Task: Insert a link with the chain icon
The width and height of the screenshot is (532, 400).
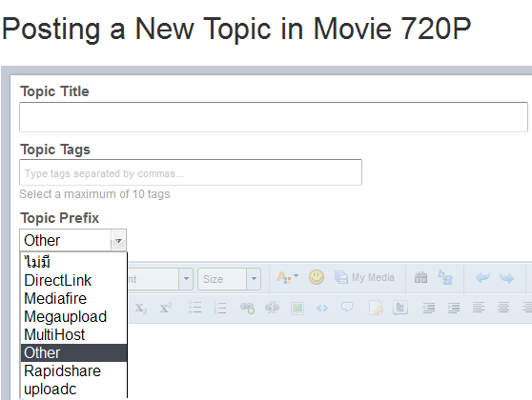Action: [247, 308]
